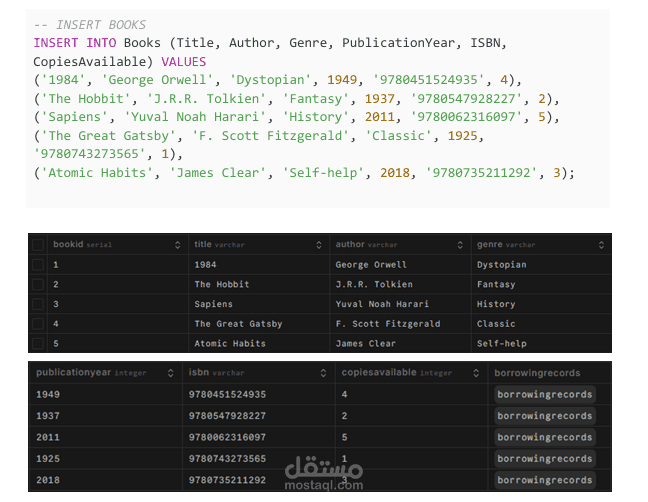Open borrowingrecords link in 2011 row
This screenshot has width=648, height=502.
(x=545, y=437)
